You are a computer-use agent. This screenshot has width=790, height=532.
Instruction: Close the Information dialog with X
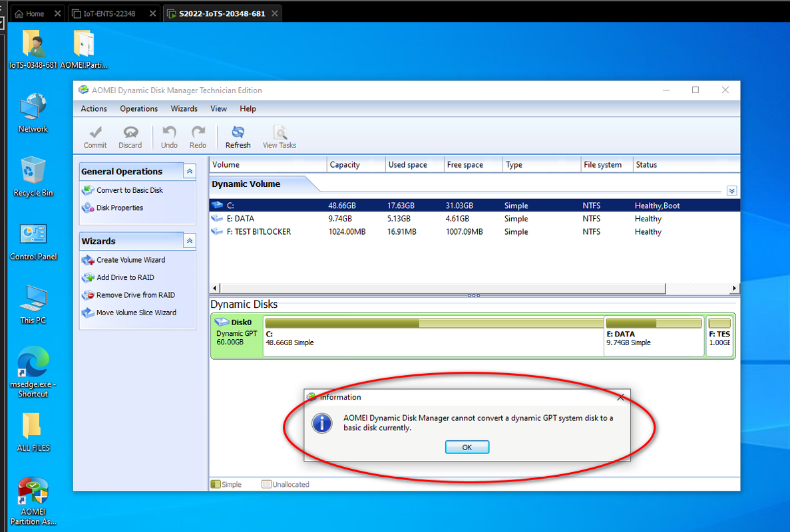[x=621, y=398]
